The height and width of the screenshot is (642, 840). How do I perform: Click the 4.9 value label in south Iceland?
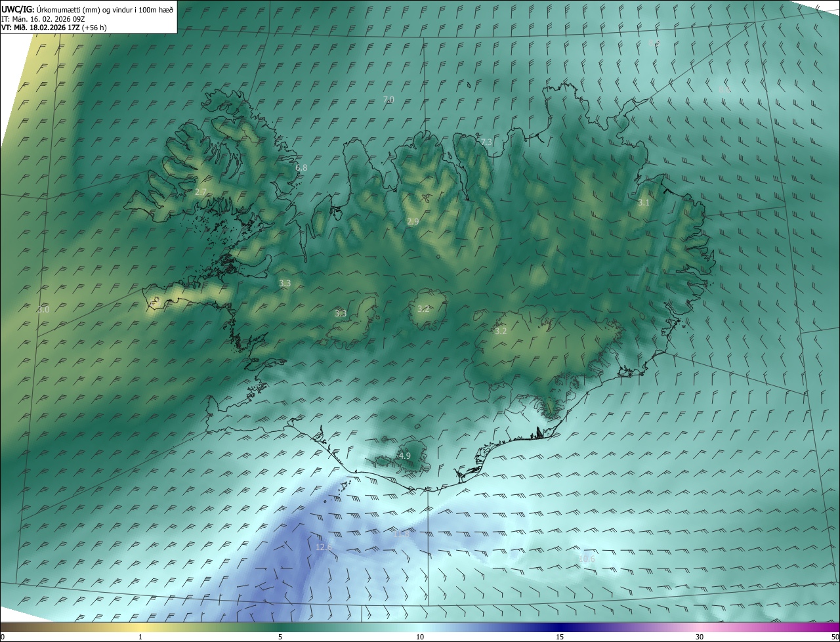pos(405,456)
